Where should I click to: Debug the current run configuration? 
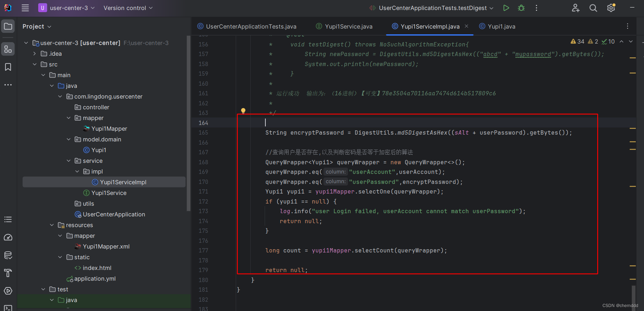click(x=521, y=8)
